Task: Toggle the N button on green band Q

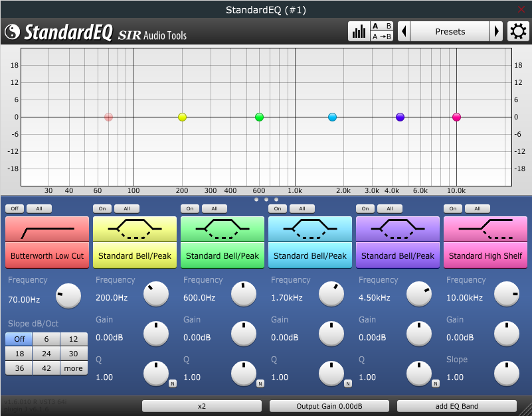Action: [260, 383]
